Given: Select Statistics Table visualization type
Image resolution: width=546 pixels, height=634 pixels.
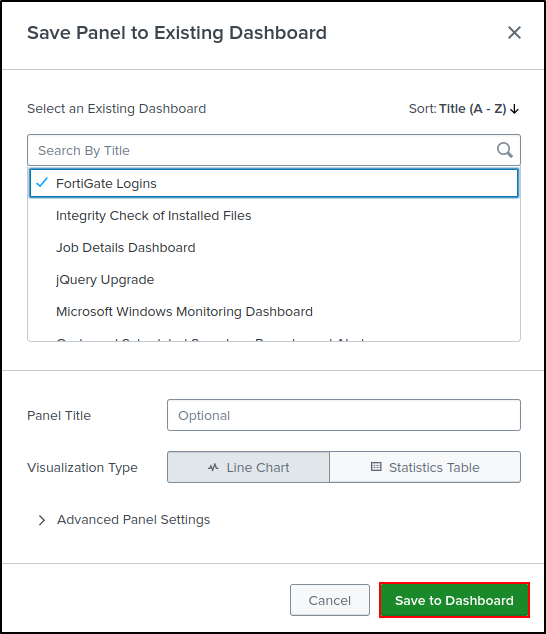Looking at the screenshot, I should 425,467.
